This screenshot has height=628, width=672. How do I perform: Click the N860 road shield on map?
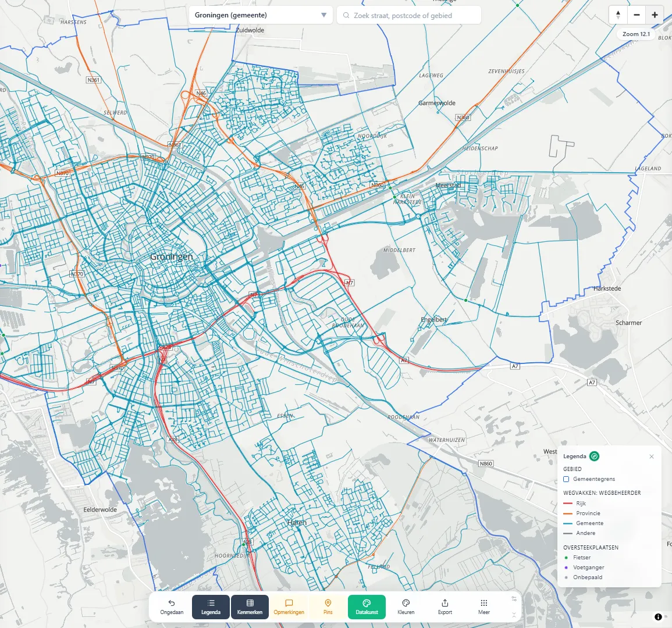(x=486, y=464)
